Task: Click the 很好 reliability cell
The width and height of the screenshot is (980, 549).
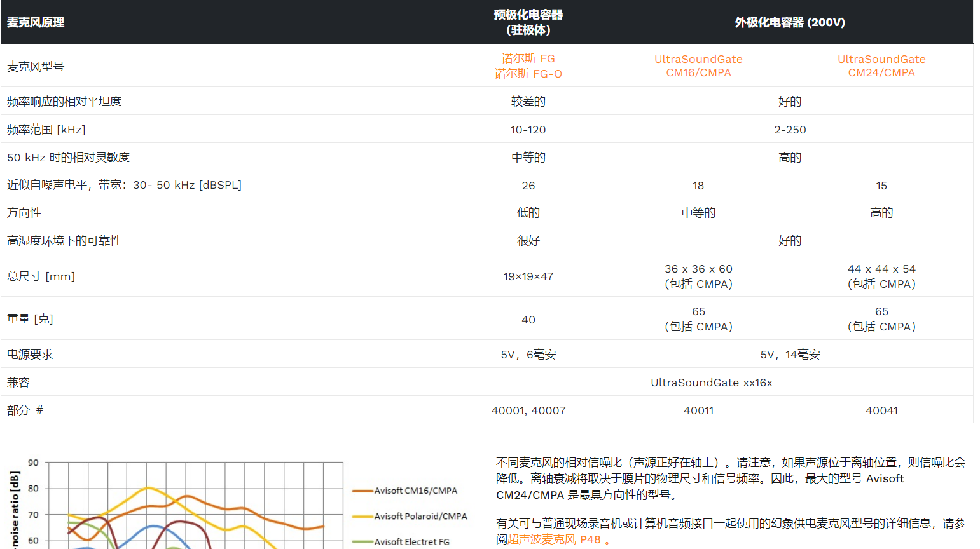Action: point(528,241)
